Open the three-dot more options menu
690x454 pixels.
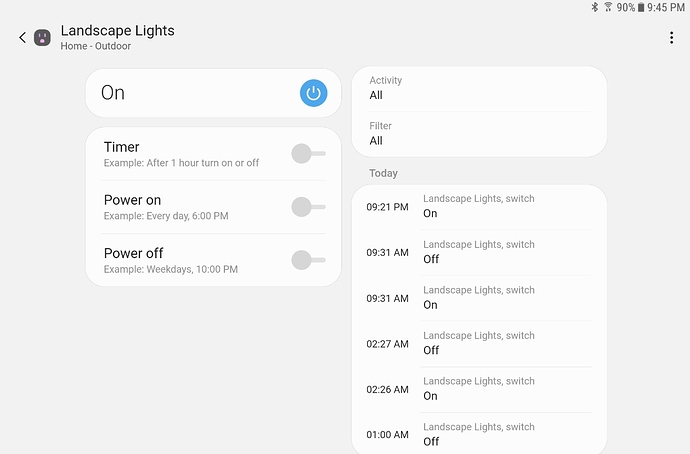pos(671,38)
